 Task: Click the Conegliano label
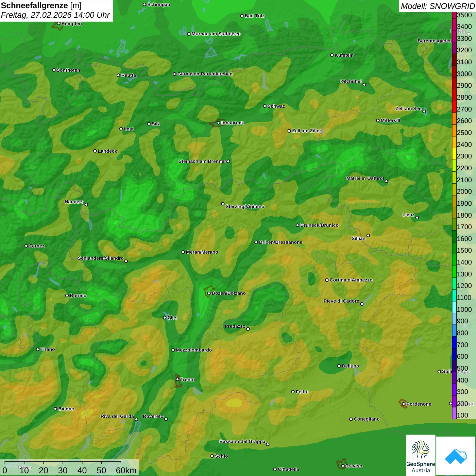pyautogui.click(x=367, y=419)
